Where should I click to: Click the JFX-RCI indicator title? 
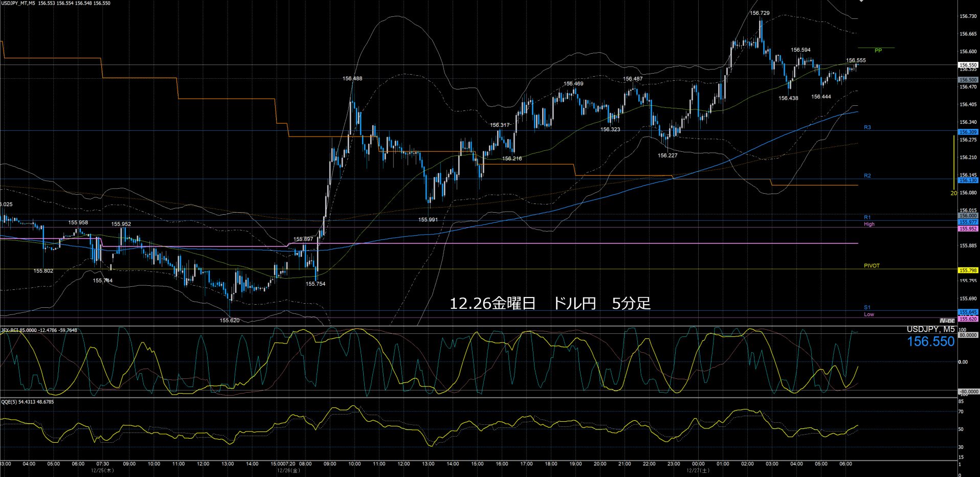[x=39, y=330]
